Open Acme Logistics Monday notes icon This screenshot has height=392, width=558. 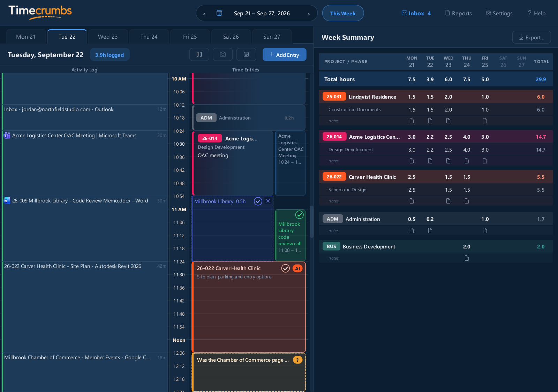[x=412, y=161]
